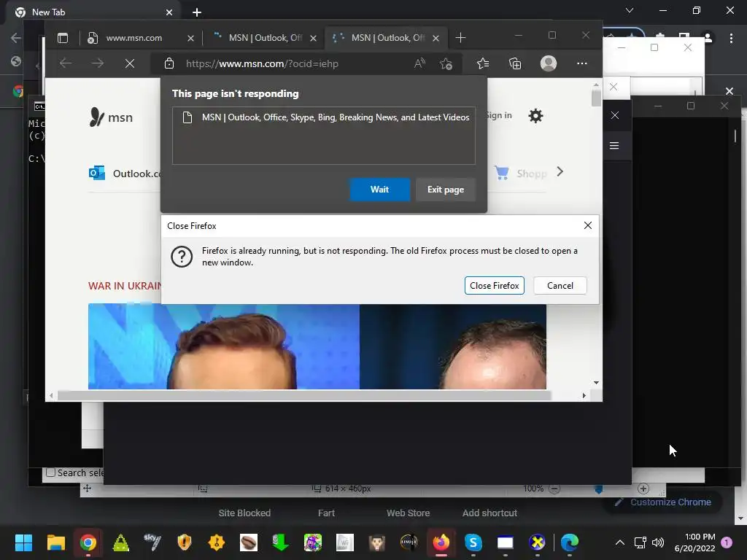Image resolution: width=747 pixels, height=560 pixels.
Task: Click the msn logo
Action: 111,117
